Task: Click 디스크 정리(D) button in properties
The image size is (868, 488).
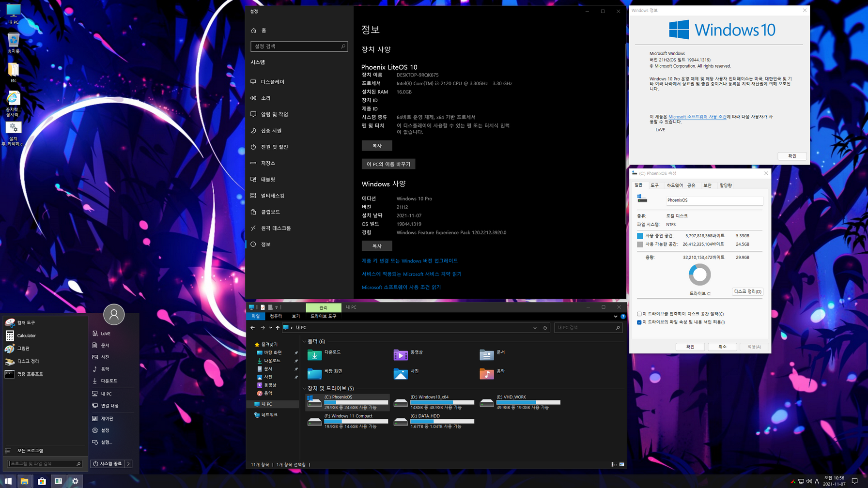Action: point(747,291)
